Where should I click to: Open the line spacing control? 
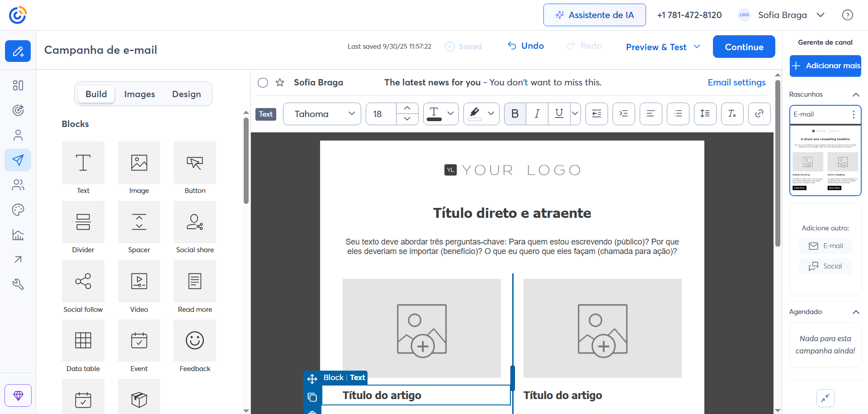pos(705,114)
